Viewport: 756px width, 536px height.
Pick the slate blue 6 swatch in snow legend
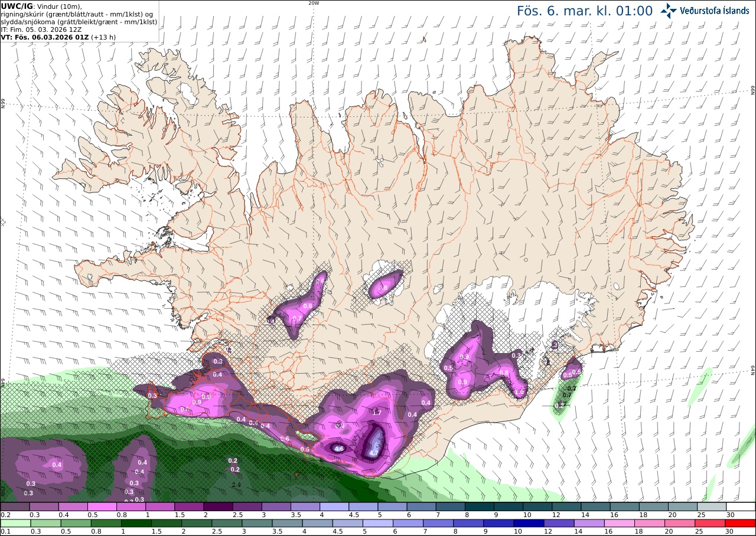coord(422,506)
